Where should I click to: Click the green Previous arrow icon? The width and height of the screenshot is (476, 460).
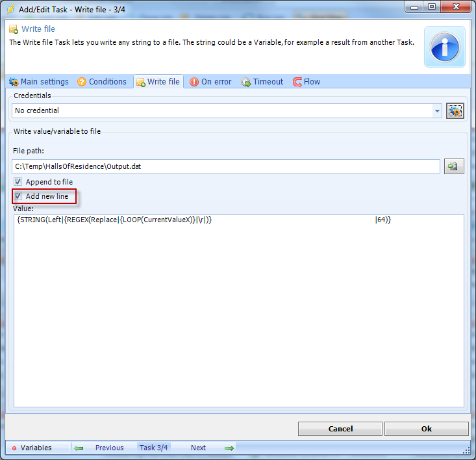(x=79, y=448)
